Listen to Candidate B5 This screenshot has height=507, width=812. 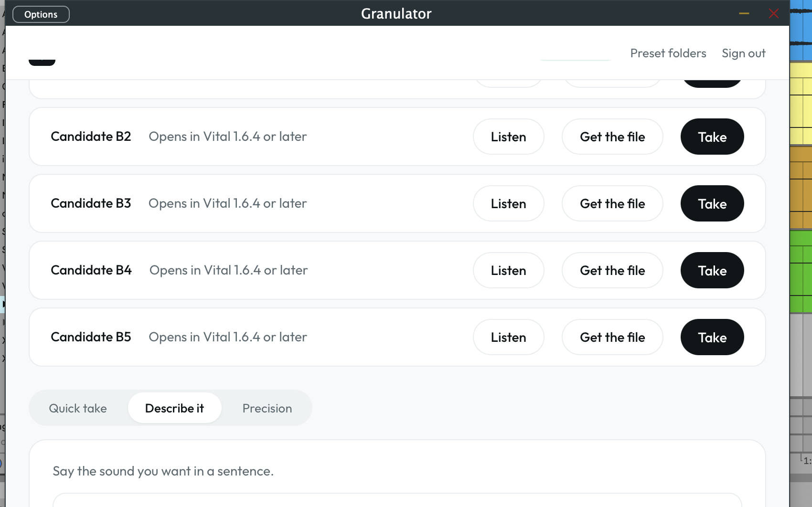tap(508, 337)
